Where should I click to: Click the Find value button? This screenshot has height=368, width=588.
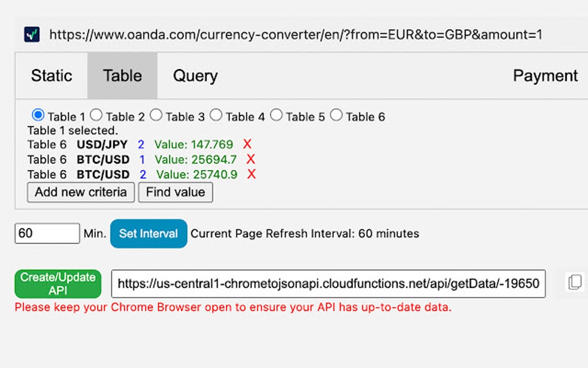(175, 192)
